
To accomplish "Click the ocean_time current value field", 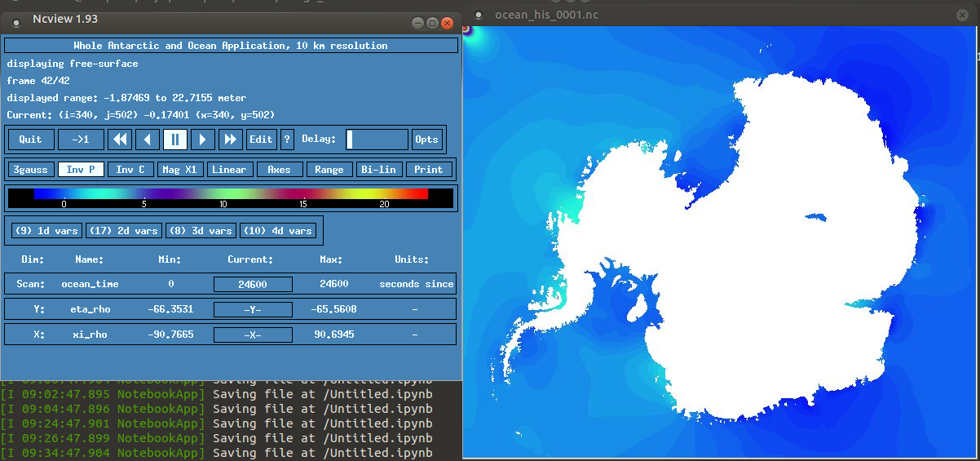I will tap(253, 284).
